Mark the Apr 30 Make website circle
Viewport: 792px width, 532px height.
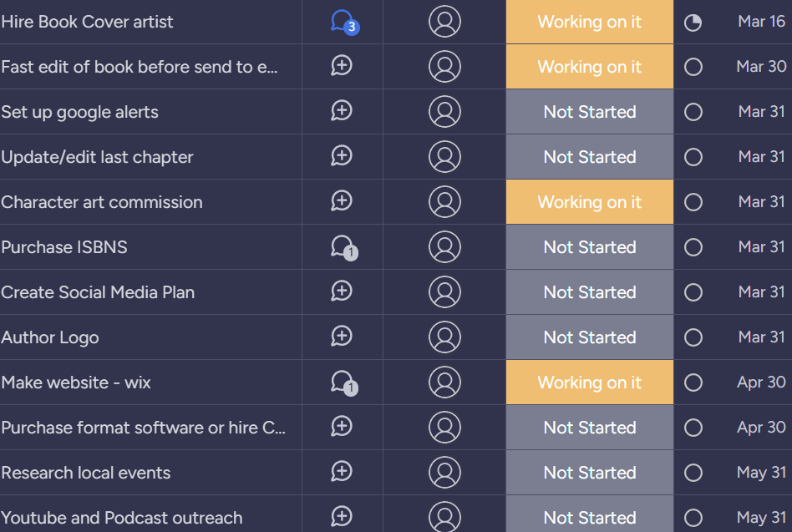(693, 383)
